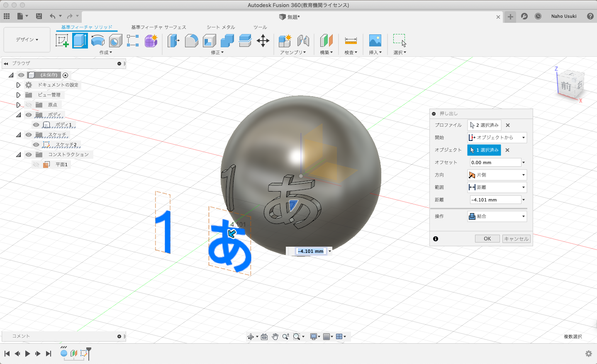The width and height of the screenshot is (597, 364).
Task: Click the Save disk icon
Action: coord(39,16)
